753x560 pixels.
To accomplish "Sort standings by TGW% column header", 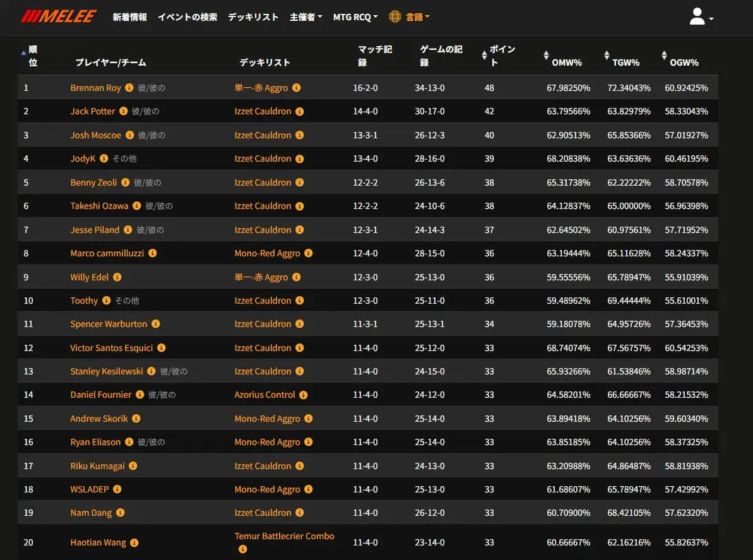I will pyautogui.click(x=625, y=63).
